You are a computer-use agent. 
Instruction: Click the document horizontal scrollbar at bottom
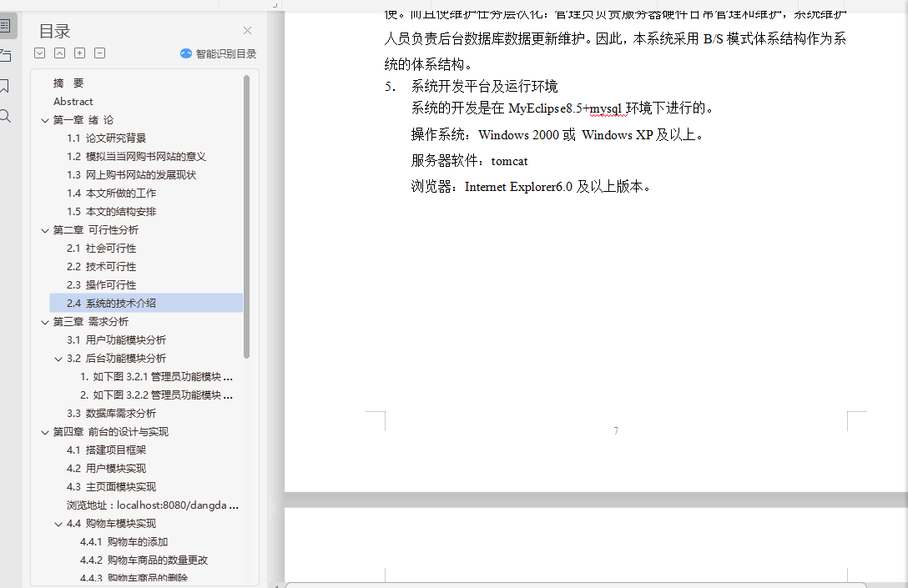(x=576, y=585)
